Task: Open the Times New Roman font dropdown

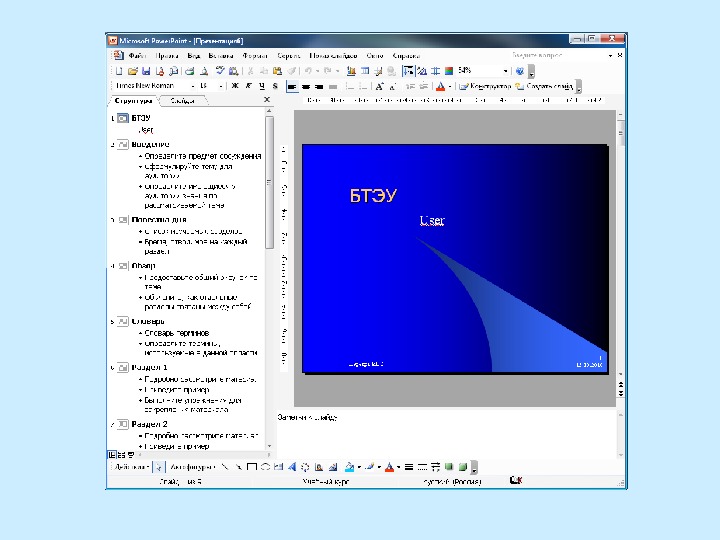Action: pyautogui.click(x=193, y=86)
